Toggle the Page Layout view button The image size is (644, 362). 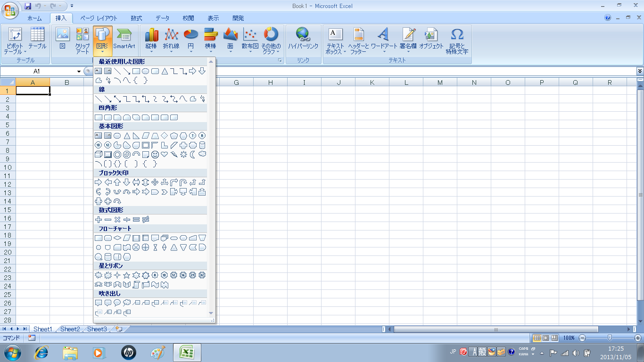(x=545, y=338)
